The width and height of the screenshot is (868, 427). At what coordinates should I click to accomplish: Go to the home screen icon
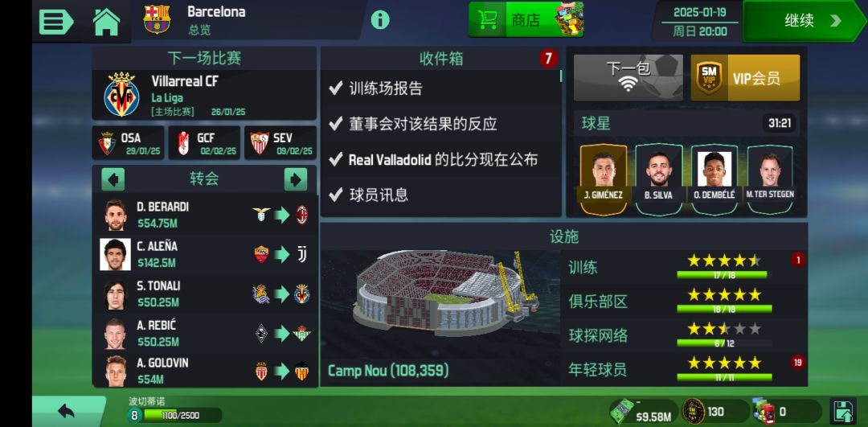click(106, 22)
